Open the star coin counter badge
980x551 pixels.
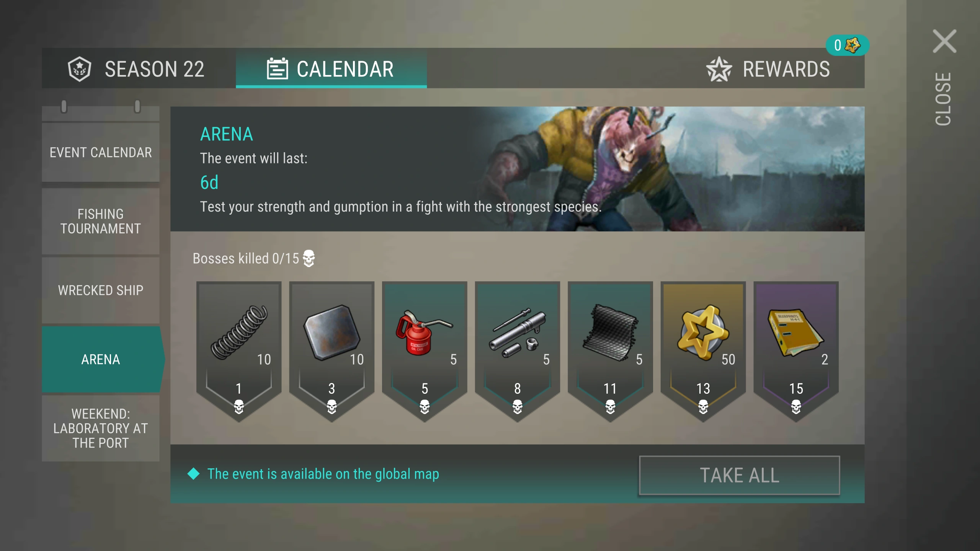click(847, 46)
